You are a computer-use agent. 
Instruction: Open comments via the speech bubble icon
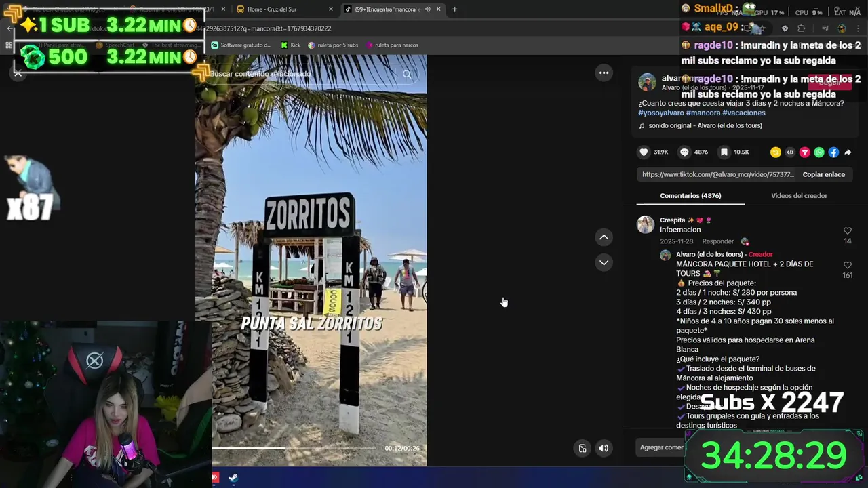click(x=684, y=152)
